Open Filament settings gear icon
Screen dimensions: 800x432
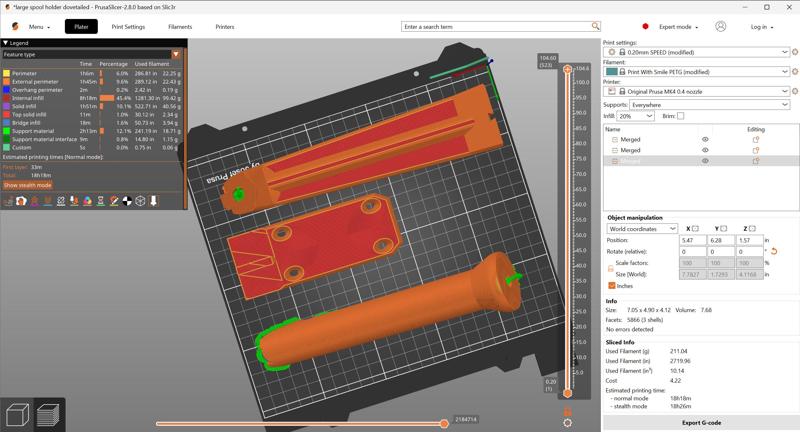point(794,72)
